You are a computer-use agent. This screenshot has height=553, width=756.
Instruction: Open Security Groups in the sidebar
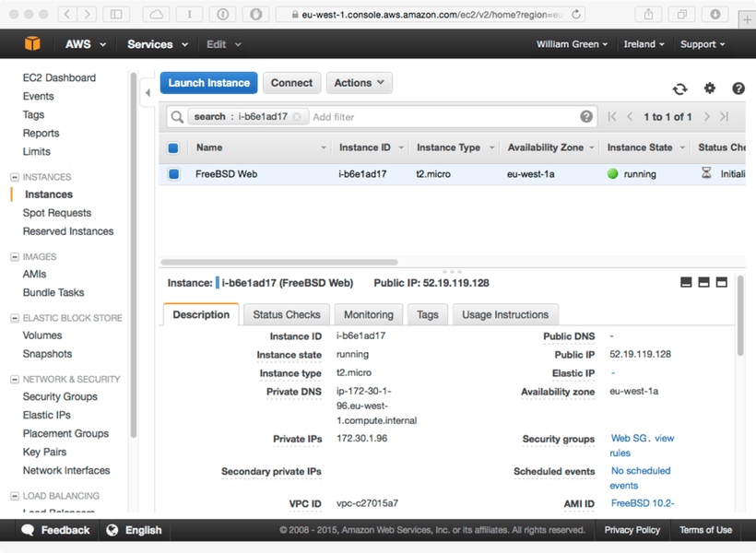[60, 397]
